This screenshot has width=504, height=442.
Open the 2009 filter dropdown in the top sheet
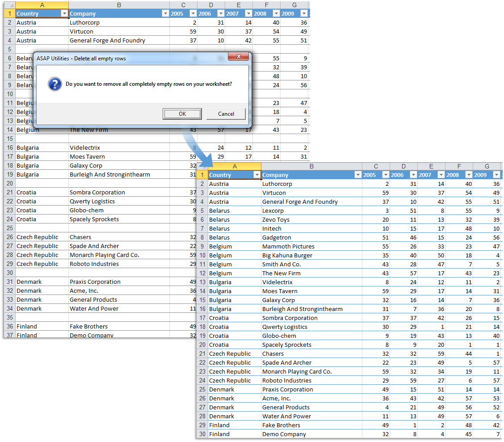pos(303,13)
